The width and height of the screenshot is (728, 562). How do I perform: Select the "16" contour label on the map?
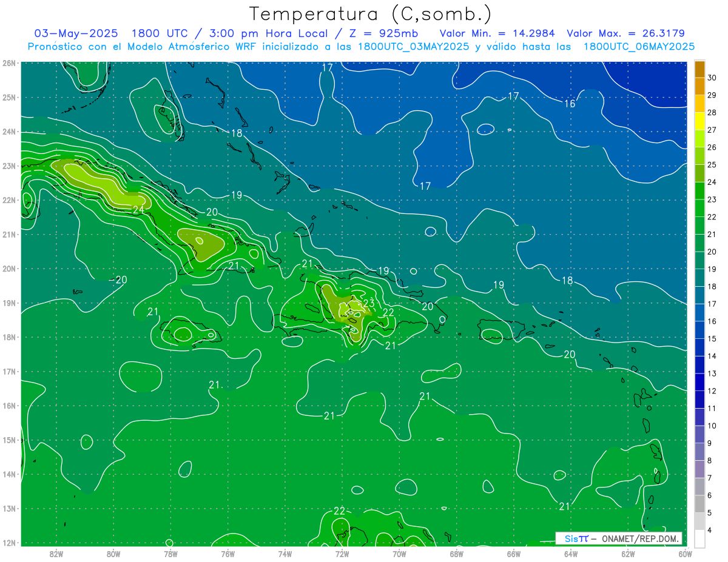click(x=570, y=104)
